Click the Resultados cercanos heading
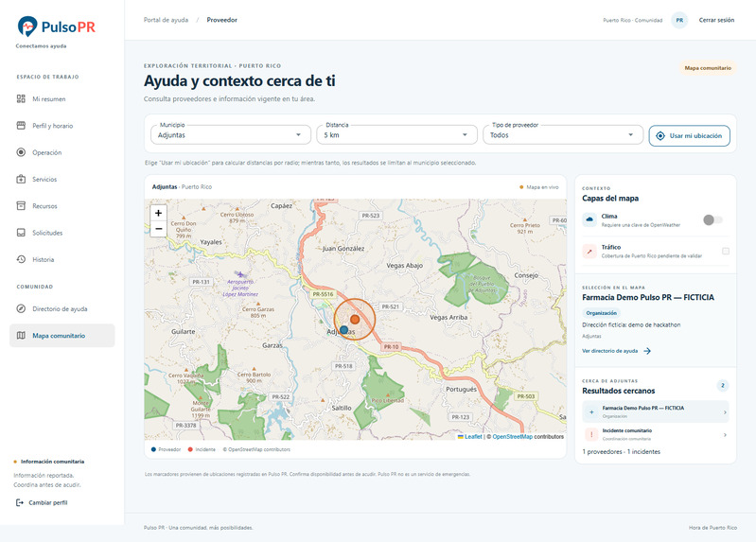756x542 pixels. (x=618, y=391)
